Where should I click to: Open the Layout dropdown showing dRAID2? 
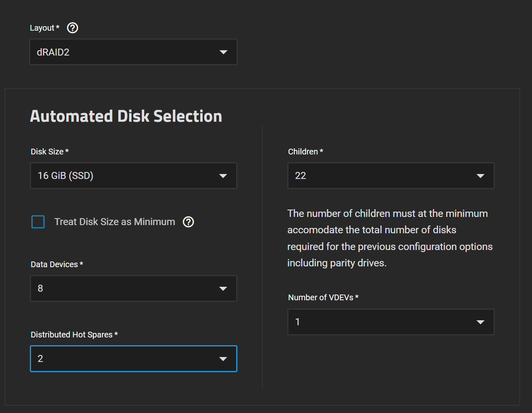(x=134, y=52)
